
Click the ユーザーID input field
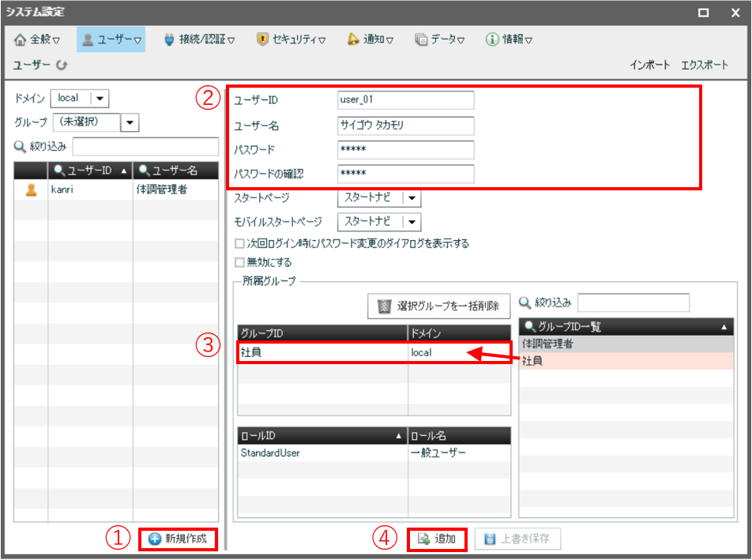pos(405,100)
